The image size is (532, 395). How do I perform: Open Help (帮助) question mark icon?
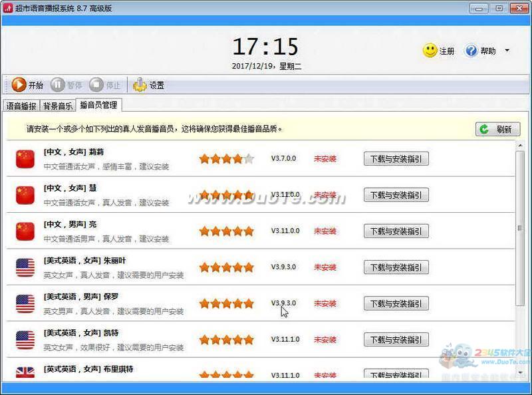tap(471, 51)
